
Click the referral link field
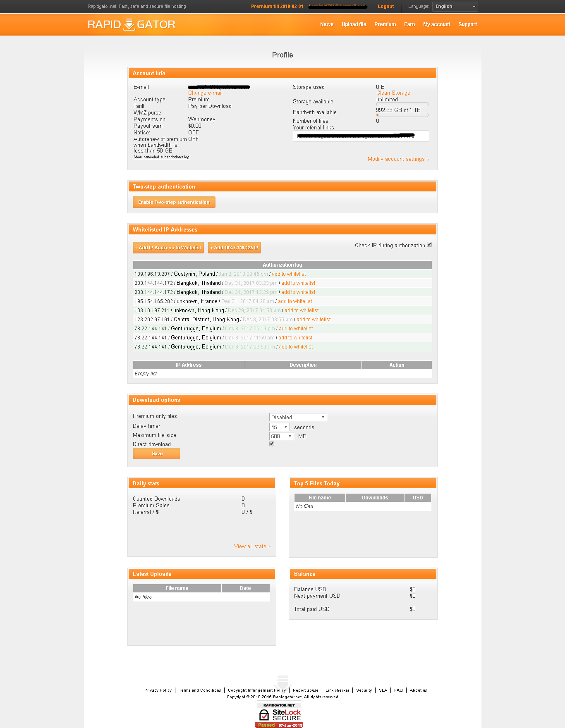click(x=361, y=136)
